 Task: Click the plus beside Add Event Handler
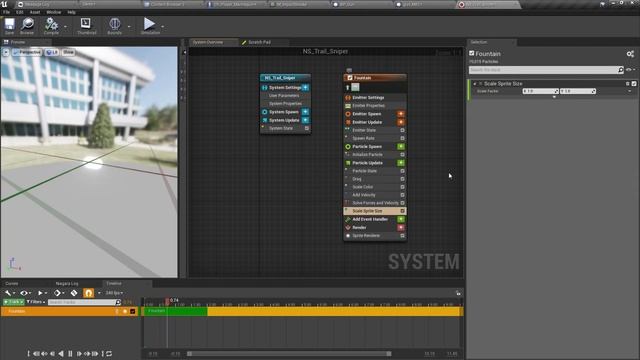click(401, 219)
